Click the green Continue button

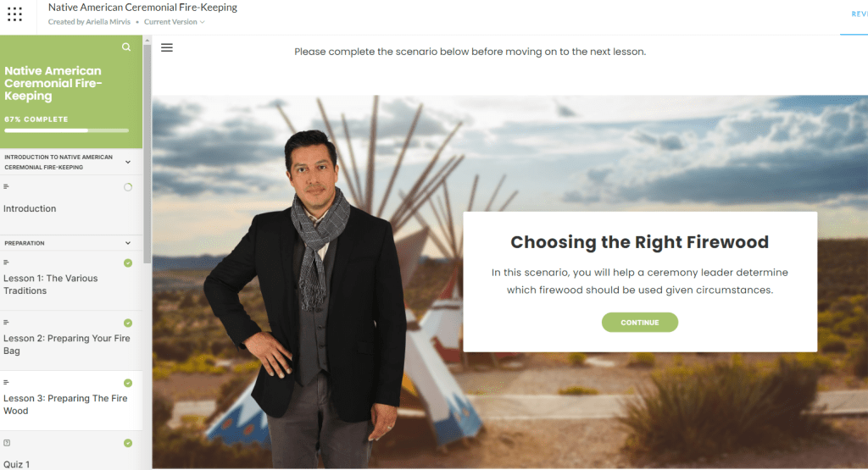pyautogui.click(x=639, y=323)
